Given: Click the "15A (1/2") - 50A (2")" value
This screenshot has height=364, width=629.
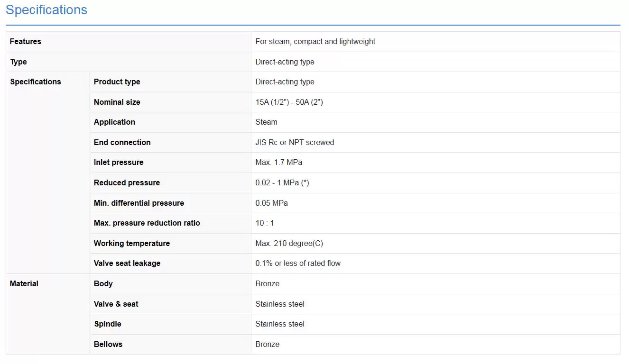Looking at the screenshot, I should pyautogui.click(x=289, y=102).
